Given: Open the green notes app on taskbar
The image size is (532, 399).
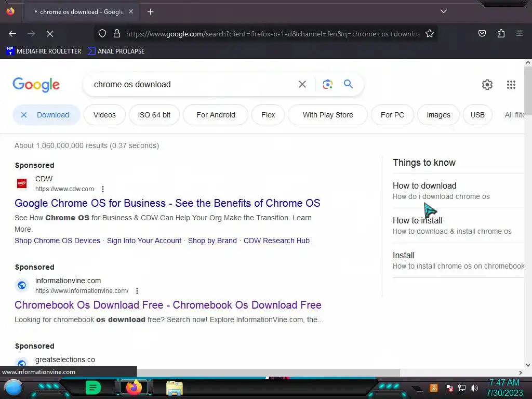Looking at the screenshot, I should (93, 388).
